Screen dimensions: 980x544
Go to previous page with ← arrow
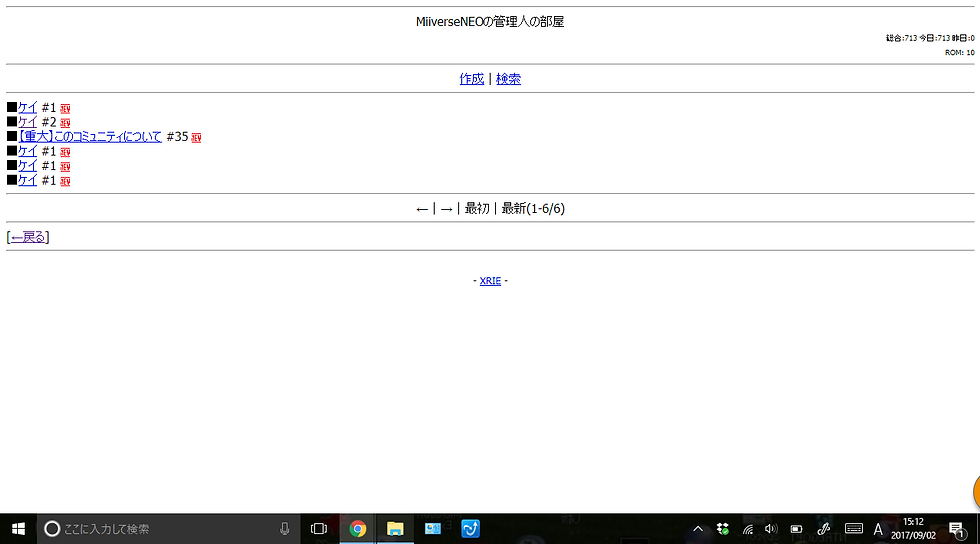tap(422, 209)
